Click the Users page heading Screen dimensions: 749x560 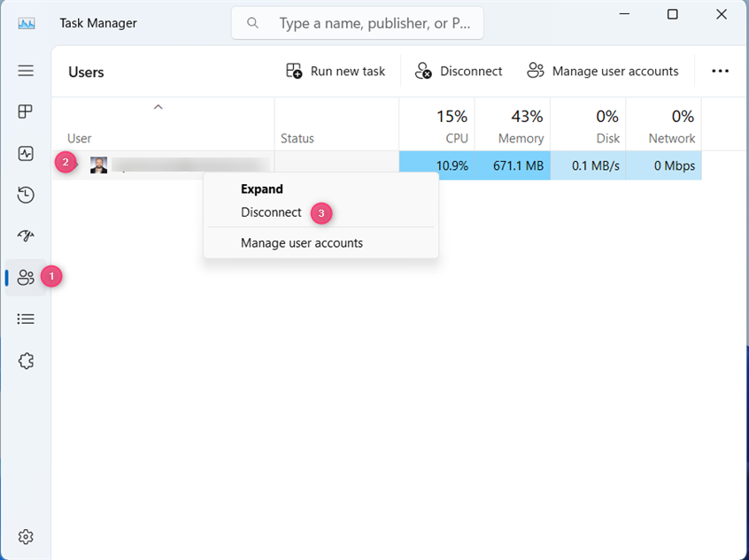[86, 72]
